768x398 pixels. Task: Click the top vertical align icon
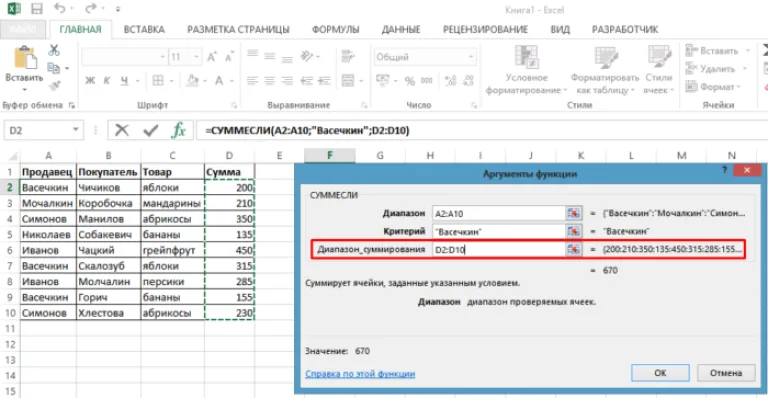tap(252, 54)
